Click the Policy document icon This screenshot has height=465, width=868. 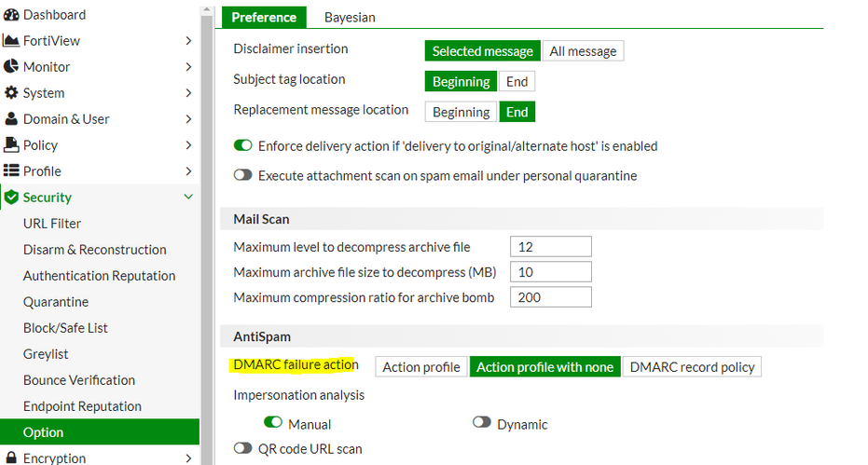[11, 145]
